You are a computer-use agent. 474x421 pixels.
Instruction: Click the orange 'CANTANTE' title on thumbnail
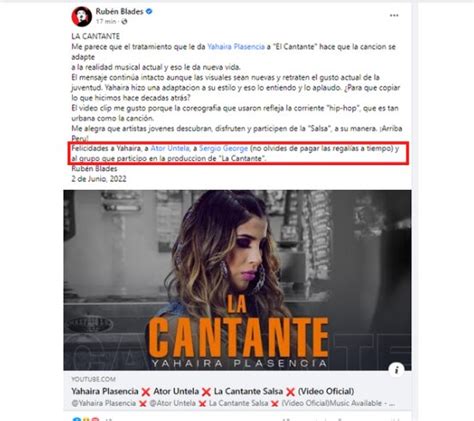tap(239, 337)
